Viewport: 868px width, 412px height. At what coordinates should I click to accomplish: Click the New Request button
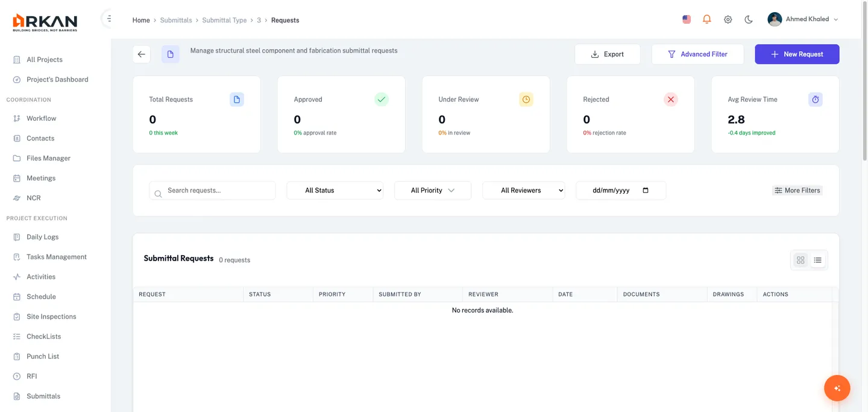(797, 54)
